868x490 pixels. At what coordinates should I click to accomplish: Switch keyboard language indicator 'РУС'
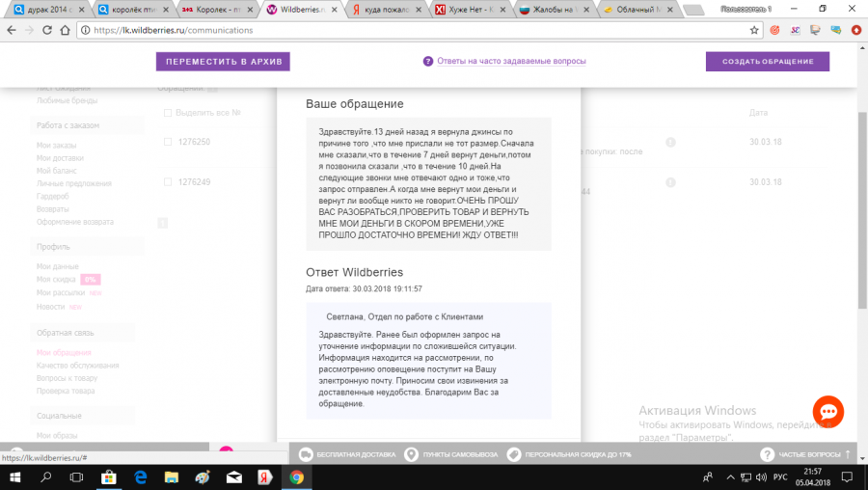[780, 477]
